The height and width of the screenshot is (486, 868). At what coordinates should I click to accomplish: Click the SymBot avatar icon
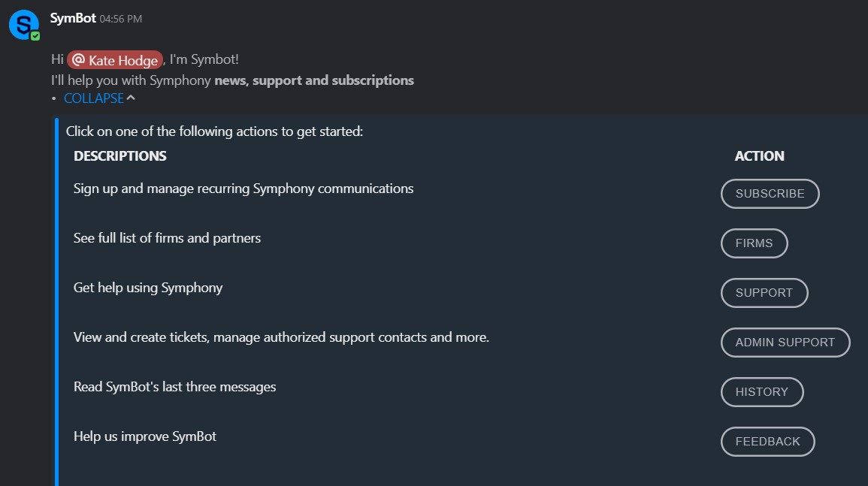pyautogui.click(x=23, y=25)
